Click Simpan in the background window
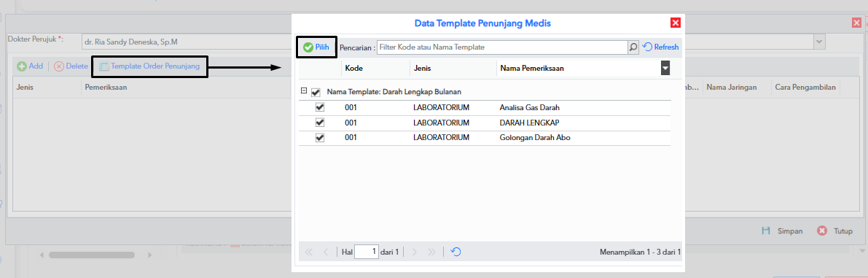868x278 pixels. (x=782, y=231)
